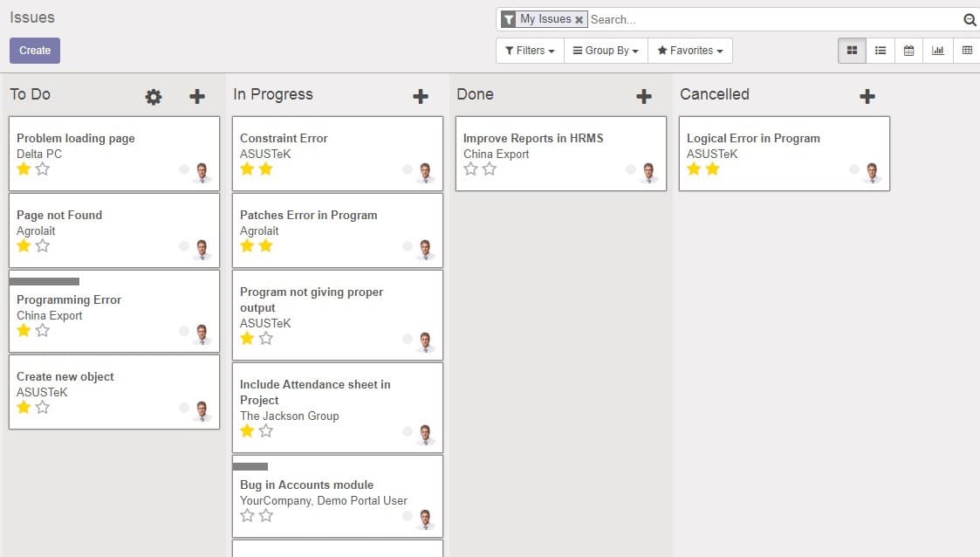Open the Bug in Accounts module card
The height and width of the screenshot is (557, 980).
click(338, 496)
